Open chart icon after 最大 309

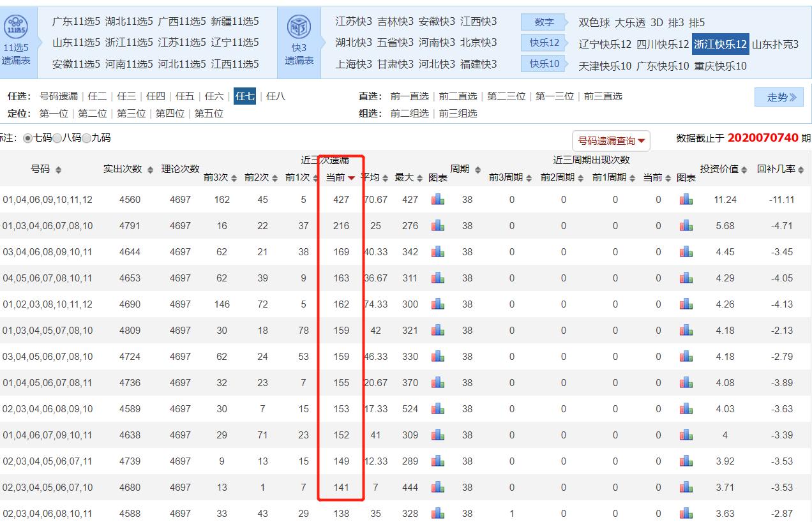tap(438, 435)
